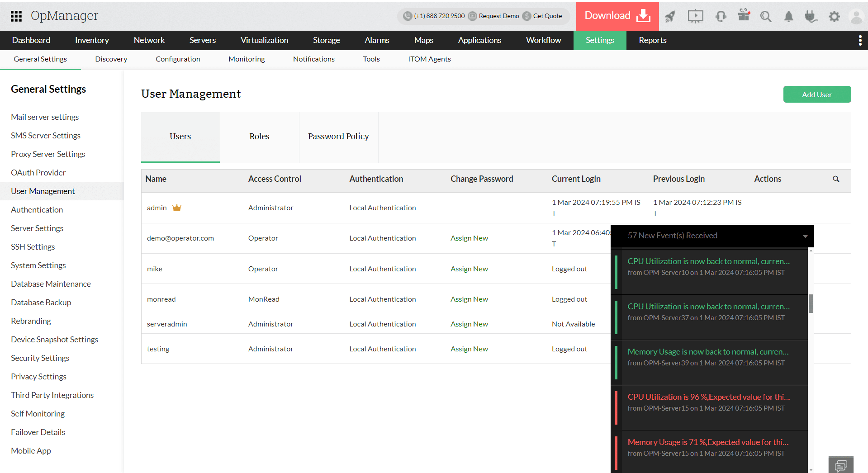Open the Dashboard menu

(x=31, y=40)
